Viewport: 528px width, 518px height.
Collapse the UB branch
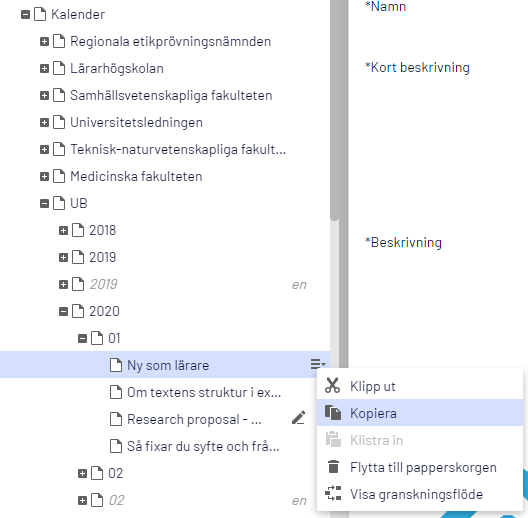pyautogui.click(x=44, y=203)
